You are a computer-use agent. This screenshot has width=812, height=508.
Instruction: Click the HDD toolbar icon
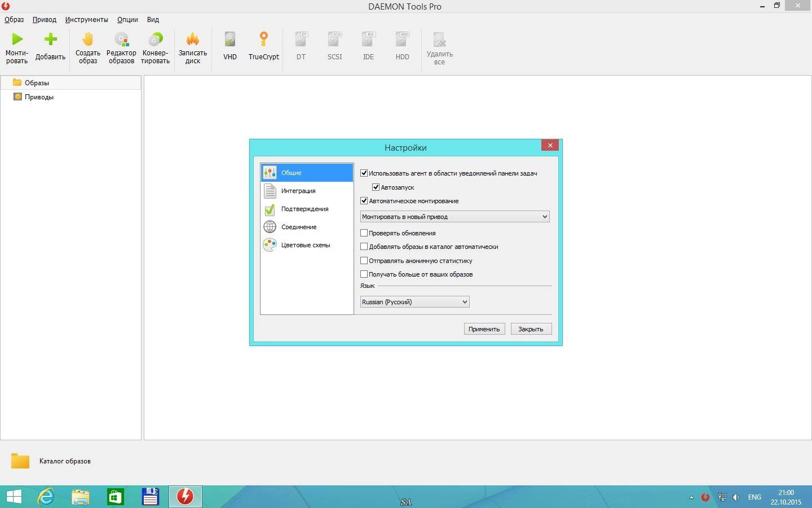point(402,39)
